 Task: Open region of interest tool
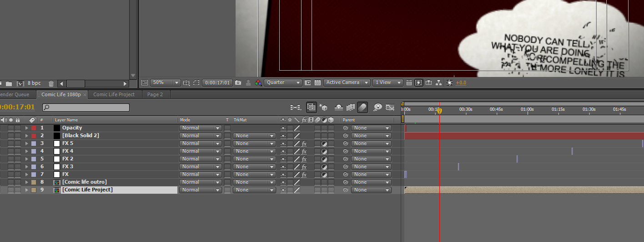coord(308,82)
